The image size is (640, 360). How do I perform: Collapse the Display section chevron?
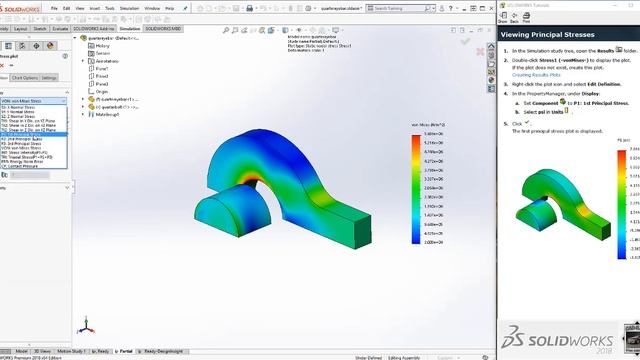[67, 93]
